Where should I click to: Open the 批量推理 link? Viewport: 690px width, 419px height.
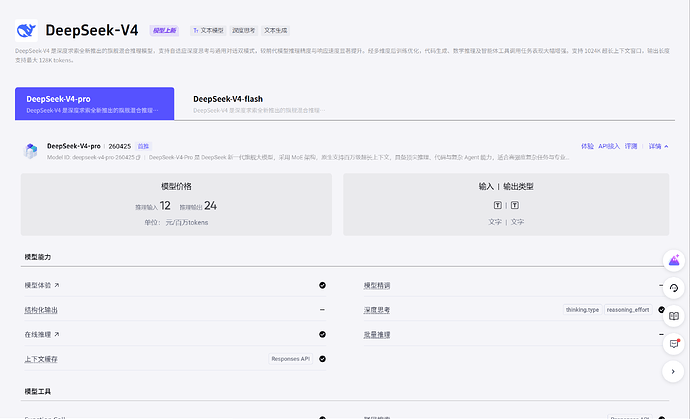coord(377,334)
